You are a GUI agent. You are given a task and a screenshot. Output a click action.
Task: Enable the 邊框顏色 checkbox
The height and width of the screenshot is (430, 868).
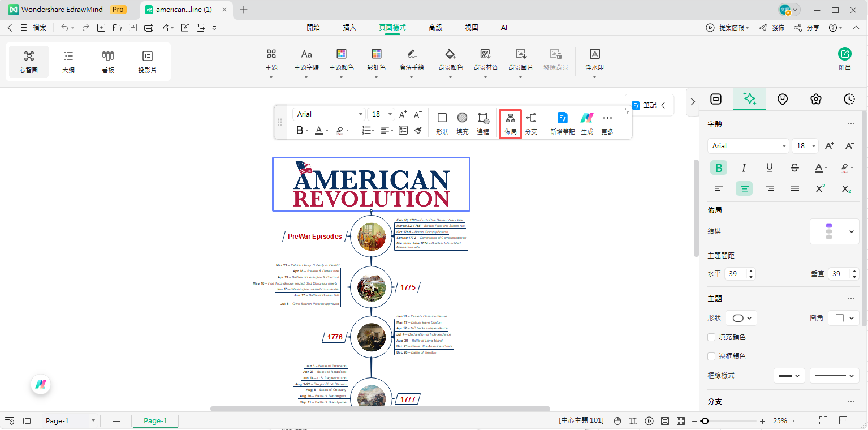pos(712,356)
